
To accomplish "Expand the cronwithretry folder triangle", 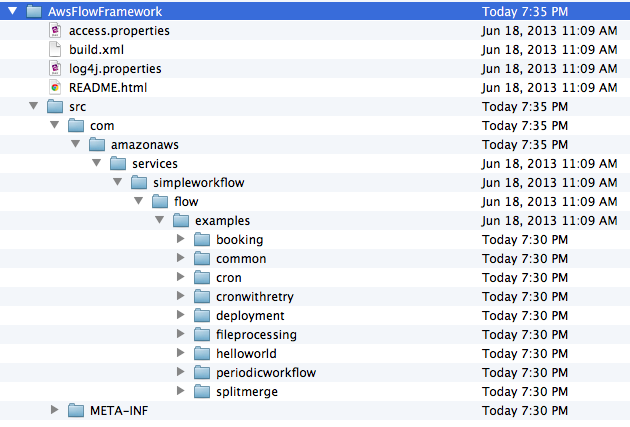I will pyautogui.click(x=181, y=296).
